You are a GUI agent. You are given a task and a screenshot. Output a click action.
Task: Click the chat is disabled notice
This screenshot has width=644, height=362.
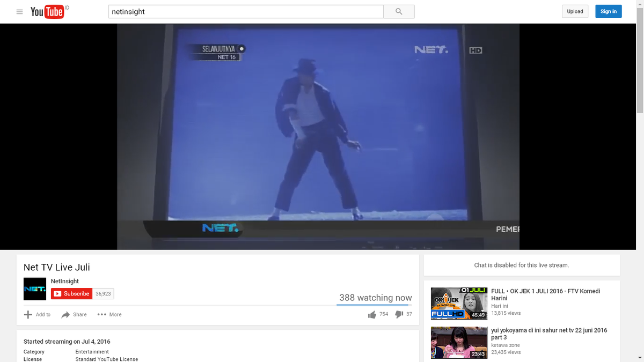[522, 265]
